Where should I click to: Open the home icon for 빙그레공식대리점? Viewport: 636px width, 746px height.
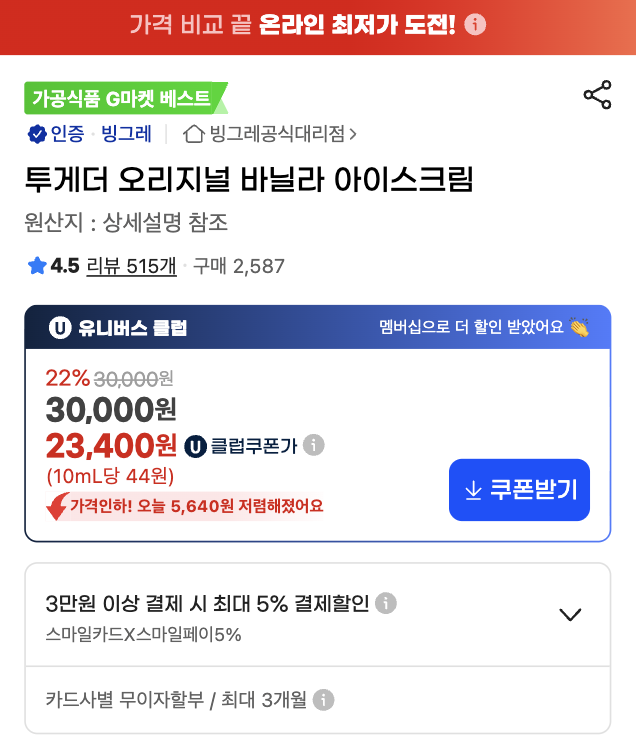tap(194, 134)
